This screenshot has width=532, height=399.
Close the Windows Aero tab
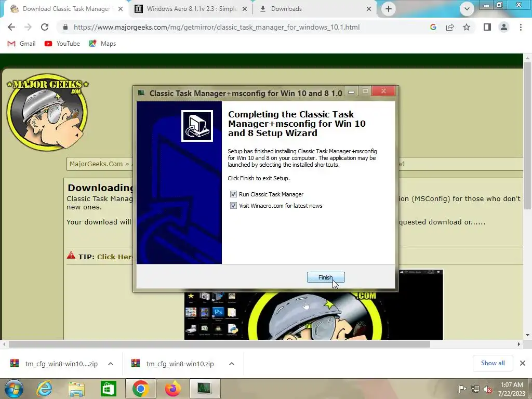pos(245,9)
